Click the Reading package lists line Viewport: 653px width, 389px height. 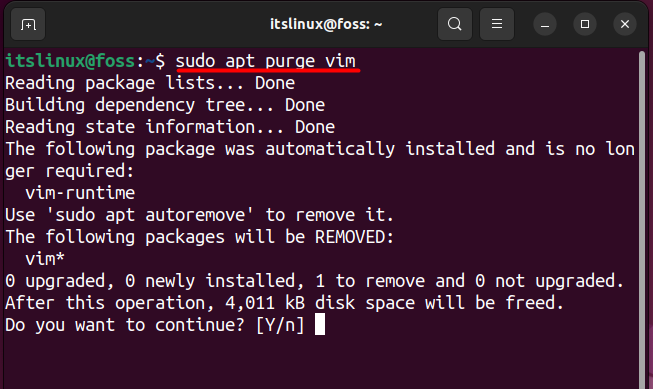point(150,83)
